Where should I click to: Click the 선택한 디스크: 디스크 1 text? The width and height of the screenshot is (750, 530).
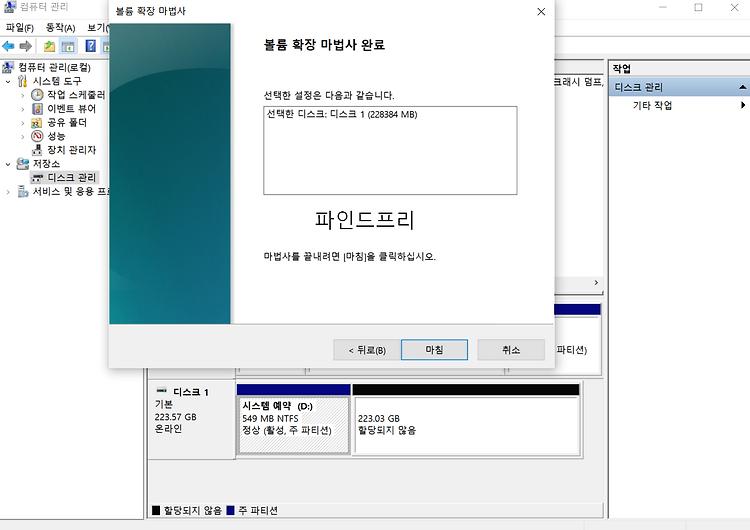tap(342, 114)
